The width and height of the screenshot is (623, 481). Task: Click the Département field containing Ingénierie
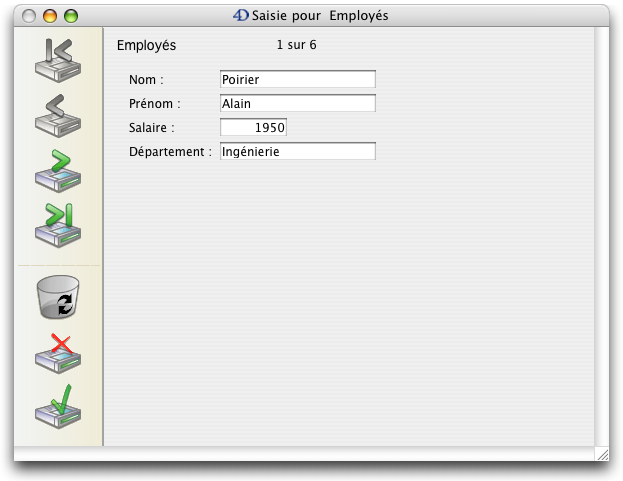pos(298,151)
